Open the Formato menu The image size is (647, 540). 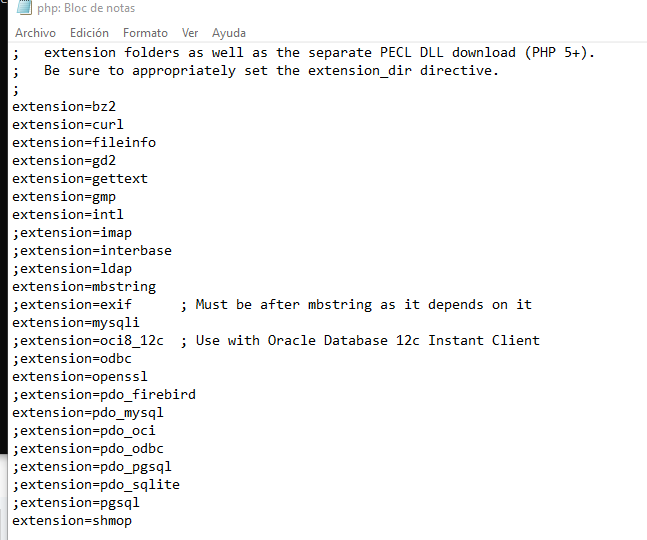pos(145,33)
